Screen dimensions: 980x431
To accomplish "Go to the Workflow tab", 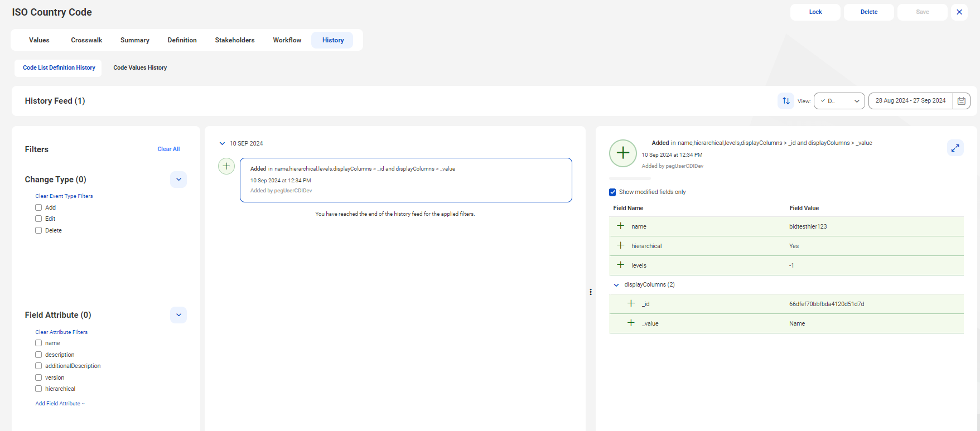I will click(287, 40).
